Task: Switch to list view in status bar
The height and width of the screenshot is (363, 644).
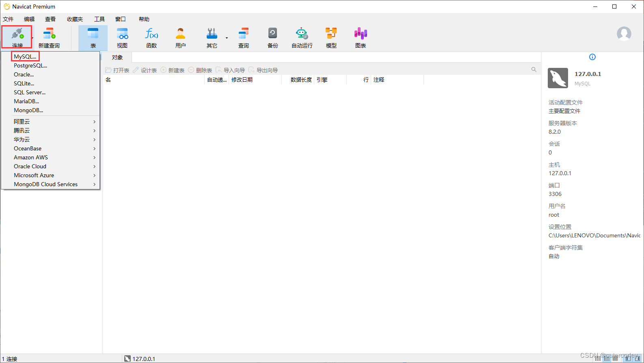Action: click(x=607, y=358)
